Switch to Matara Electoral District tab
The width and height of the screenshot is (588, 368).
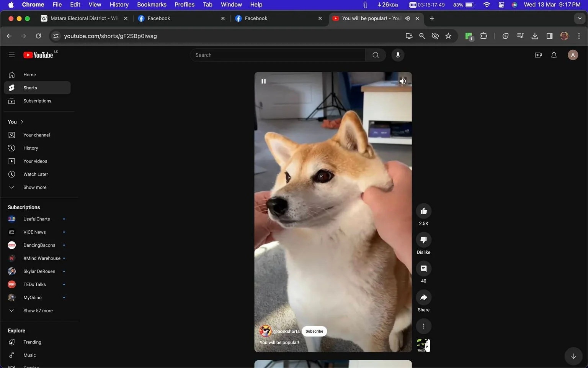pos(84,18)
